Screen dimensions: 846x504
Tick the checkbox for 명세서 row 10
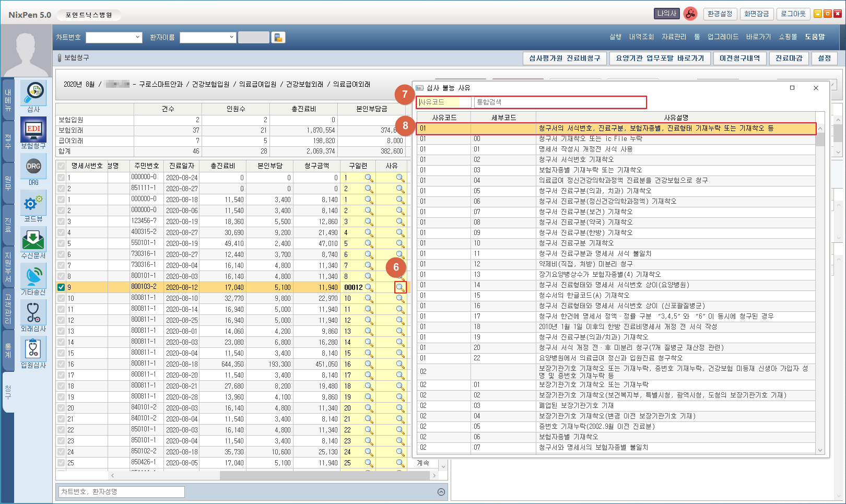pyautogui.click(x=61, y=298)
